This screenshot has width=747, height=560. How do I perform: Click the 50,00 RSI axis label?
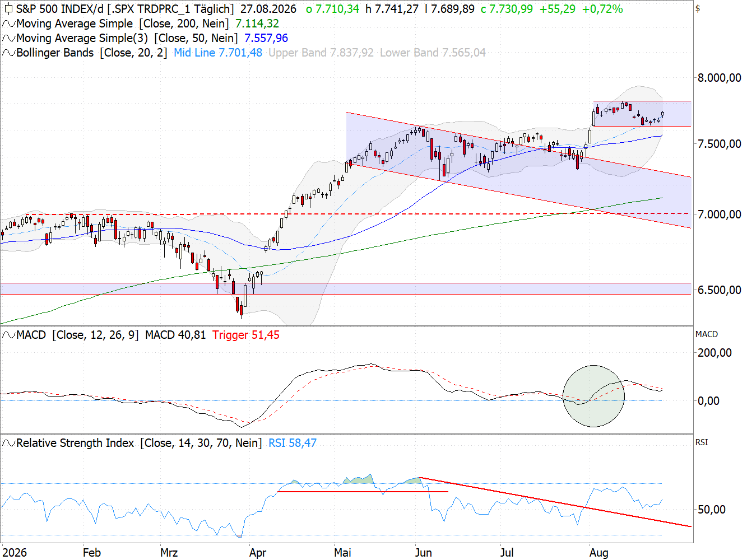712,510
